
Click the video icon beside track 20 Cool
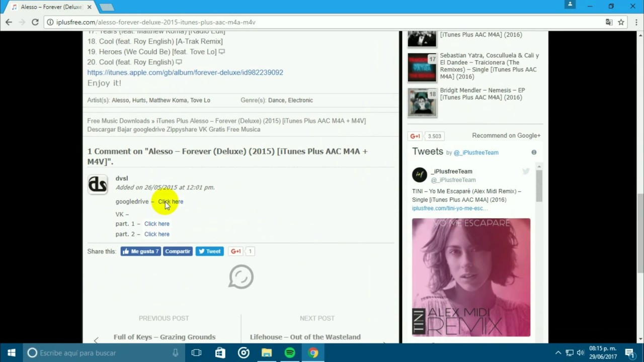click(x=179, y=62)
